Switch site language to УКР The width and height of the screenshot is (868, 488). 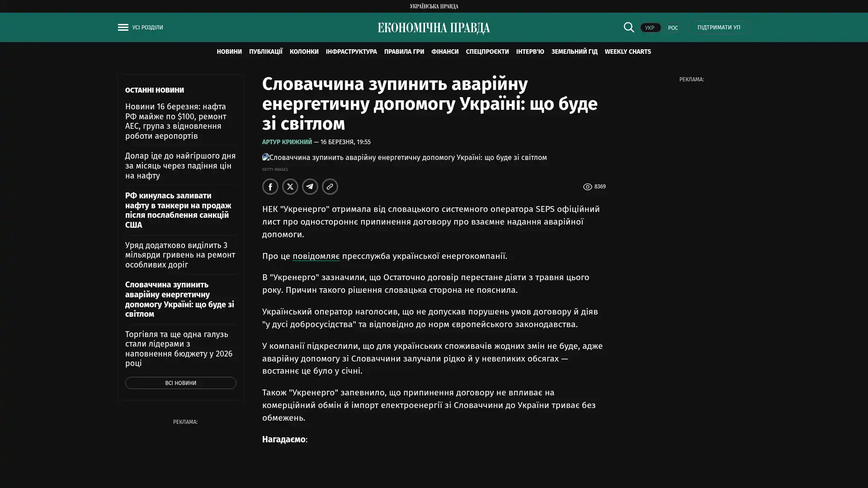(x=650, y=28)
